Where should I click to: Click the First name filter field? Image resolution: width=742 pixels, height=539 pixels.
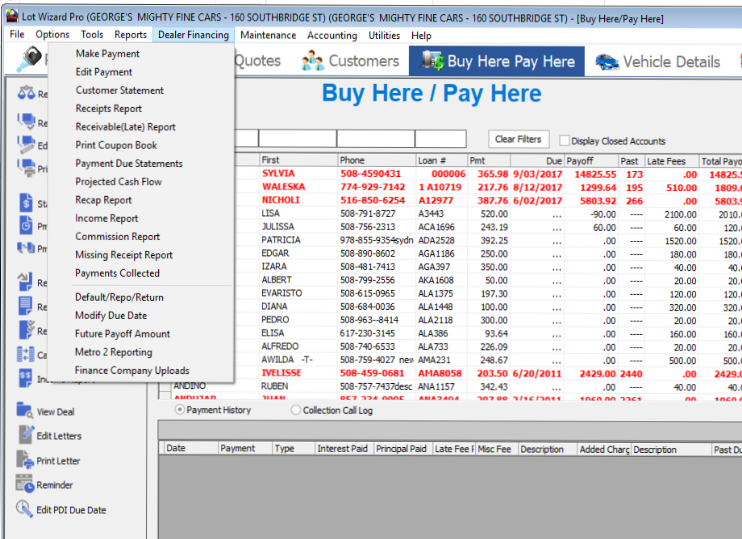pyautogui.click(x=298, y=139)
